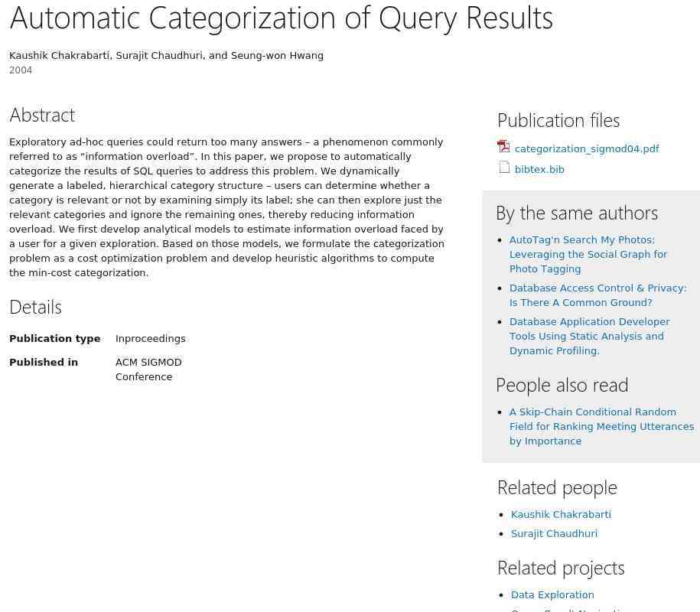The image size is (700, 612).
Task: Click the abstract paragraph text
Action: pos(226,207)
